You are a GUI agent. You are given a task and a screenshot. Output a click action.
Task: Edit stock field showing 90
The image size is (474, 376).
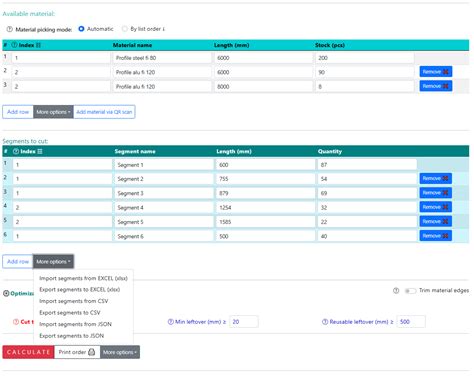tap(365, 72)
